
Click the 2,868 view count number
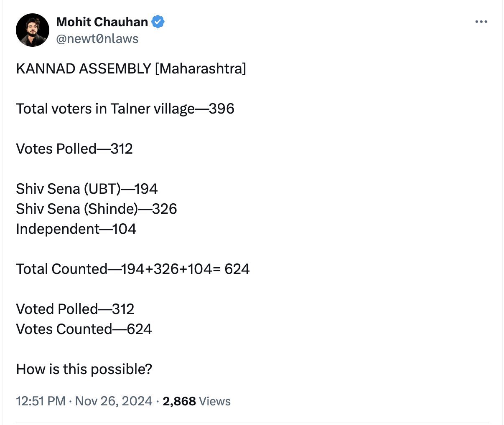click(x=179, y=401)
